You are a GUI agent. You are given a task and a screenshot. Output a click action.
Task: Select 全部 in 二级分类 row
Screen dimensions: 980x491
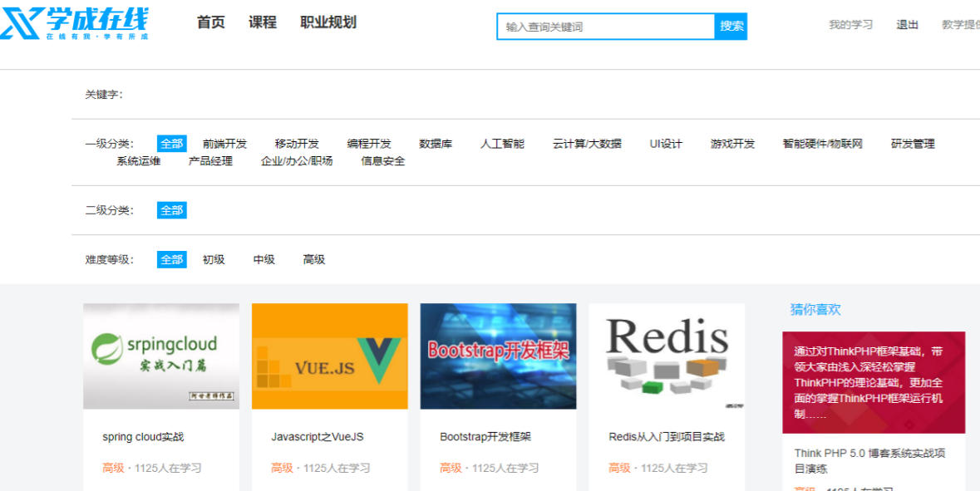click(x=172, y=210)
